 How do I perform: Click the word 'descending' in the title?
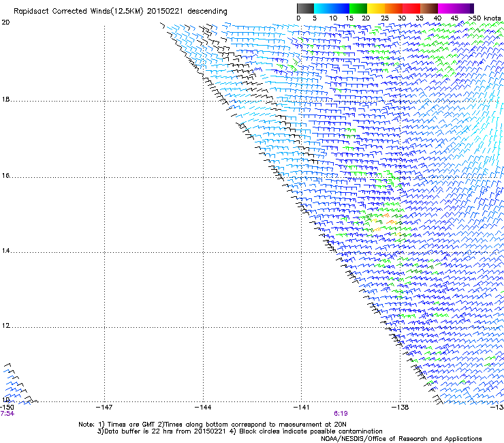(207, 12)
